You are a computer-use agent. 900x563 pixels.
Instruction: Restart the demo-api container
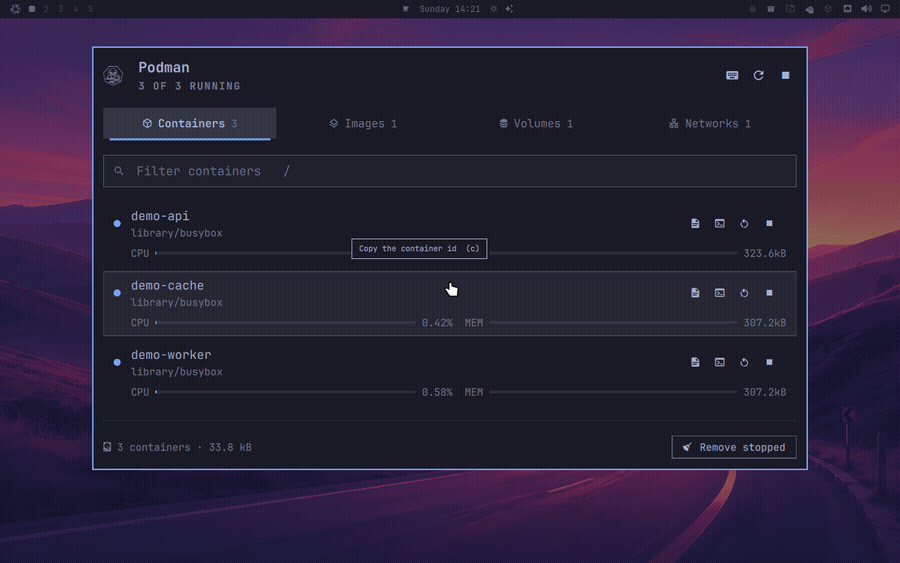click(744, 223)
